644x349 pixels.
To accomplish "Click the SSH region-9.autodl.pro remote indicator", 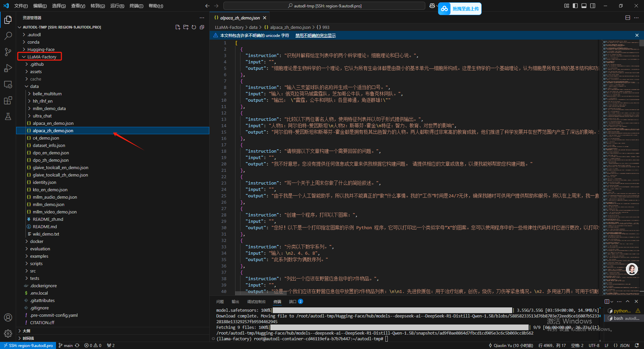I will 28,345.
